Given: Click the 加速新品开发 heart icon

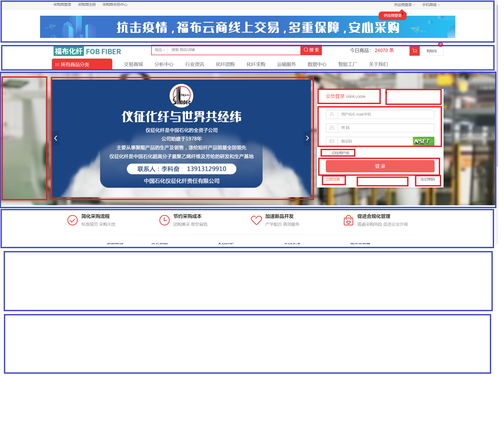Looking at the screenshot, I should click(x=256, y=220).
